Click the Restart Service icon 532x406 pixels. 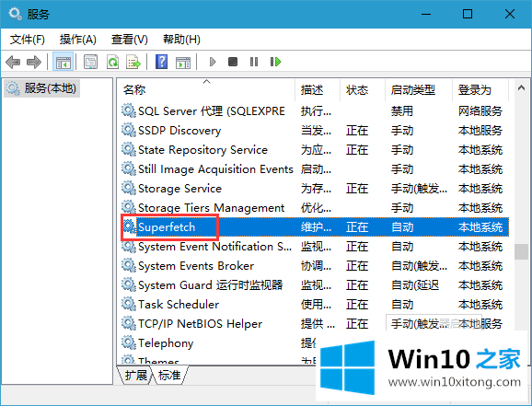pyautogui.click(x=275, y=62)
